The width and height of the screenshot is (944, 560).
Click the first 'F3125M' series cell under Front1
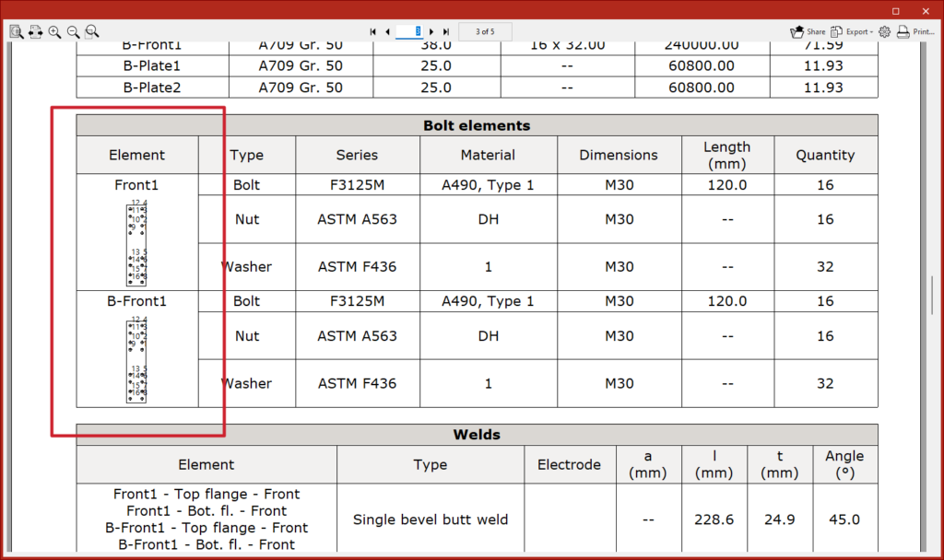pyautogui.click(x=357, y=185)
